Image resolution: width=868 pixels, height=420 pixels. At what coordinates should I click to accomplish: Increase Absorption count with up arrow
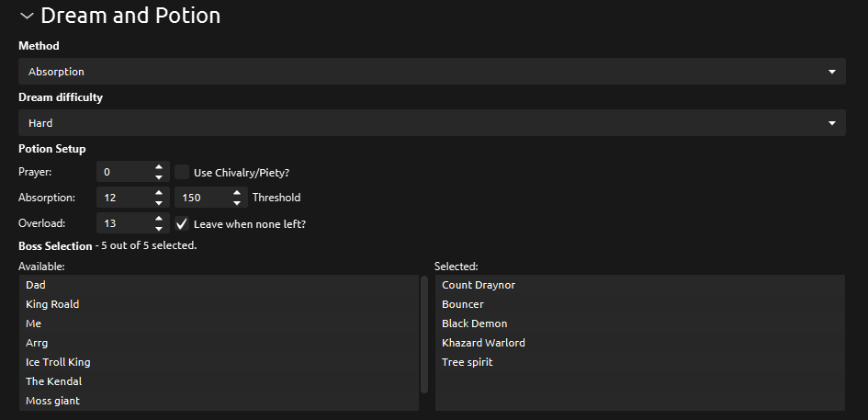[x=159, y=193]
